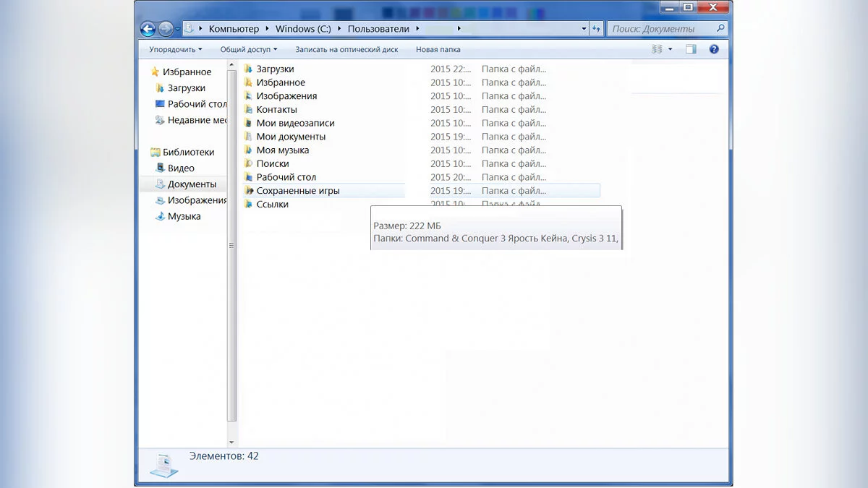Expand arrow after Windows (C:) in address bar
The width and height of the screenshot is (868, 488).
click(339, 29)
